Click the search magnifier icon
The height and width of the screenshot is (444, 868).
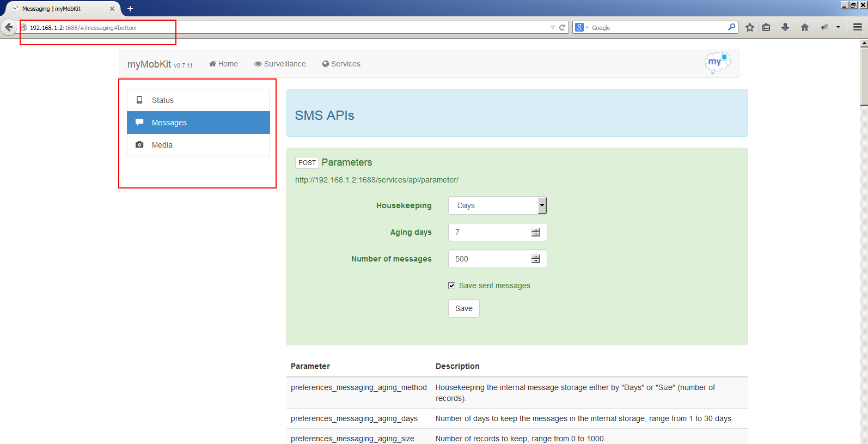point(732,27)
